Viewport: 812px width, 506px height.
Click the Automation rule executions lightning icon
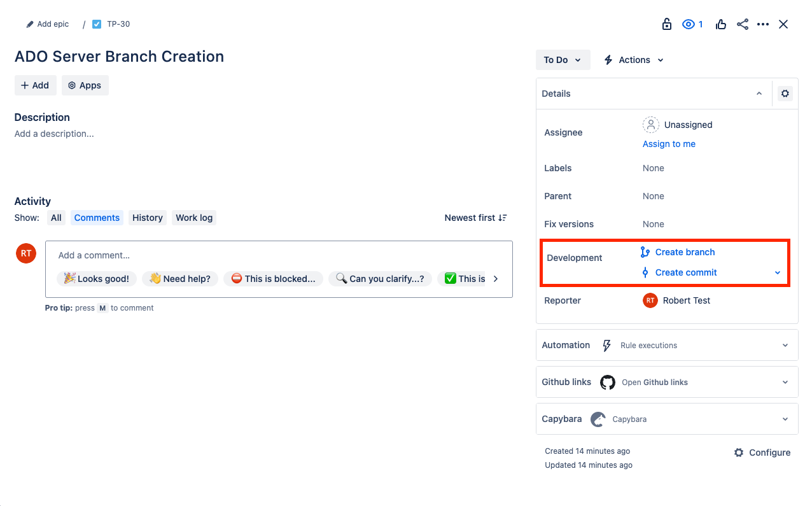coord(606,345)
